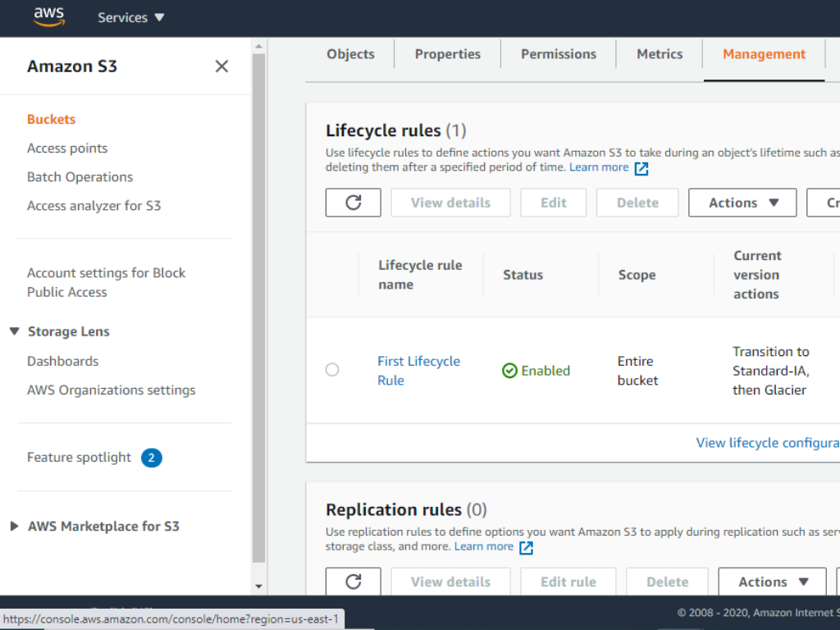Click the Amazon S3 sidebar title
Screen dimensions: 840x630
click(72, 66)
